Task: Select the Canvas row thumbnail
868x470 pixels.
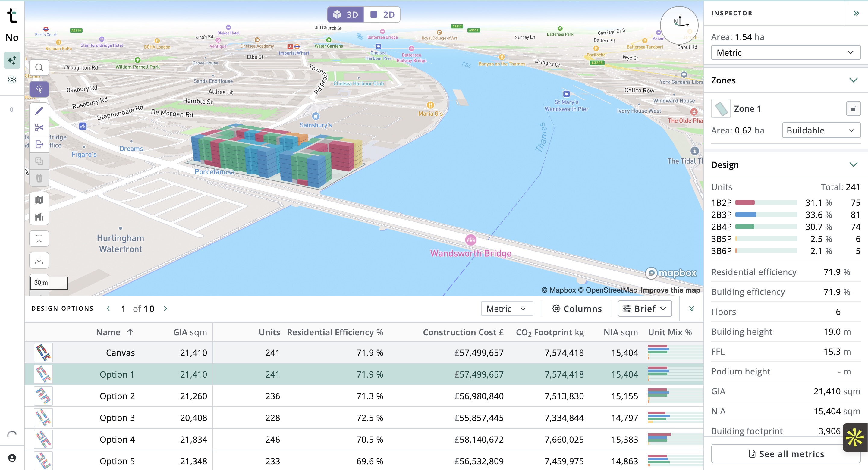Action: (x=43, y=352)
